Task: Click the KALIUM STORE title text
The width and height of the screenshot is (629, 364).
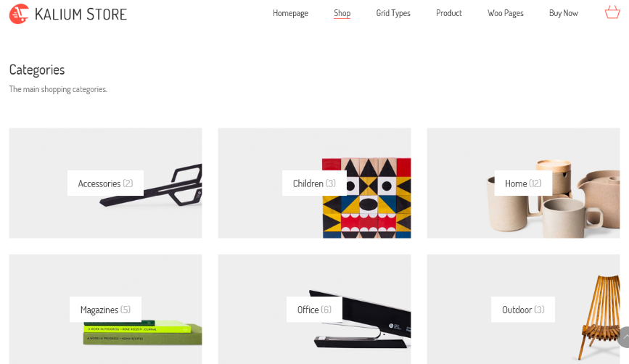Action: click(x=81, y=15)
